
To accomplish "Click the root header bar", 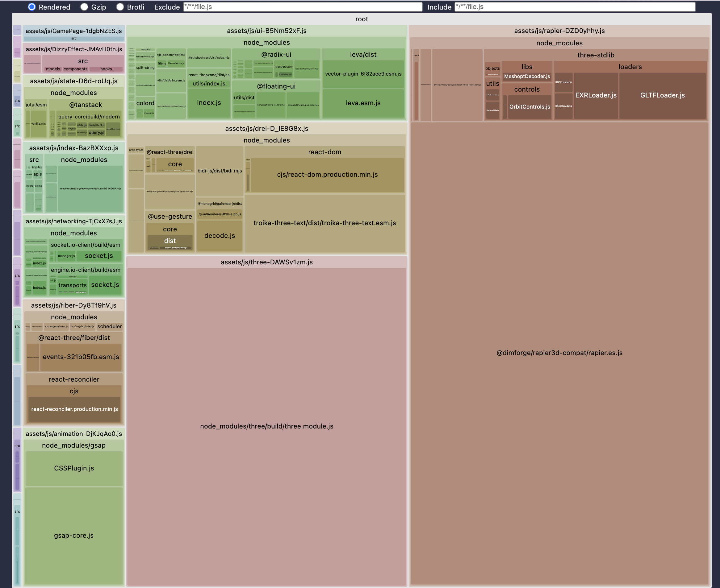I will click(x=361, y=19).
